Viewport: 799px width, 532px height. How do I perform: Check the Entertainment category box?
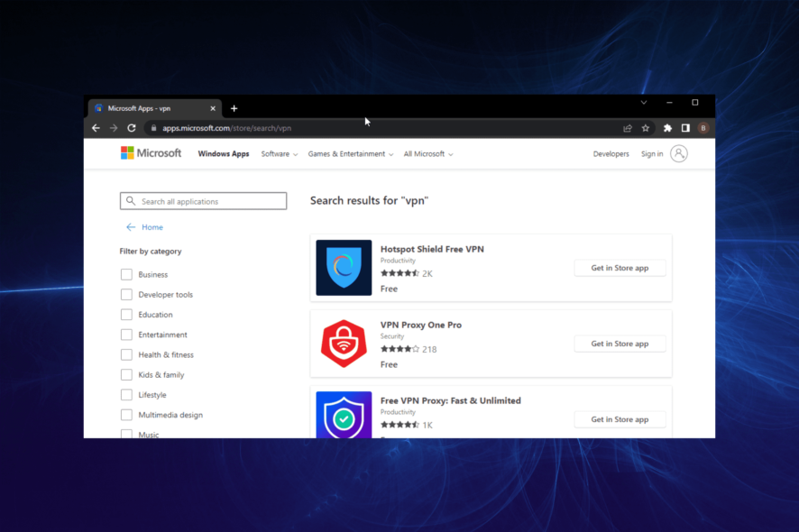[x=126, y=335]
